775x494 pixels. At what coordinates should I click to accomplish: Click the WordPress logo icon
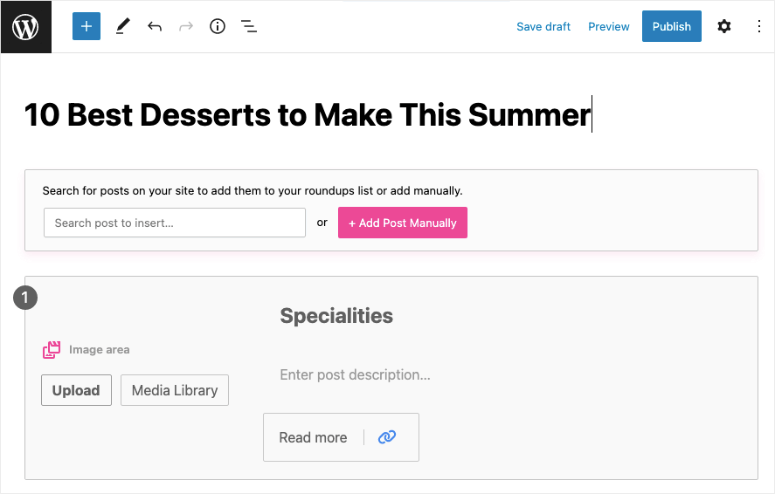25,26
